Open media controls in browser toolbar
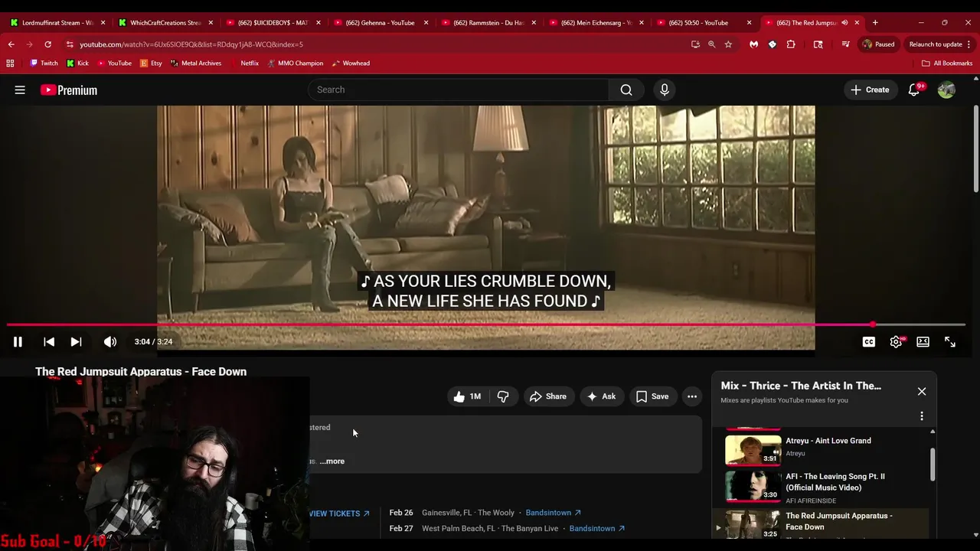The height and width of the screenshot is (551, 980). [845, 44]
